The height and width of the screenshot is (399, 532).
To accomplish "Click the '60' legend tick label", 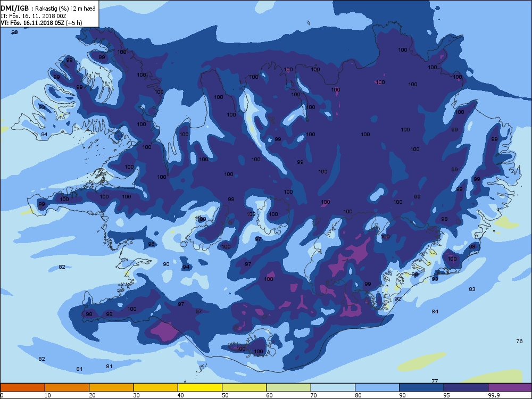I will click(x=269, y=395).
